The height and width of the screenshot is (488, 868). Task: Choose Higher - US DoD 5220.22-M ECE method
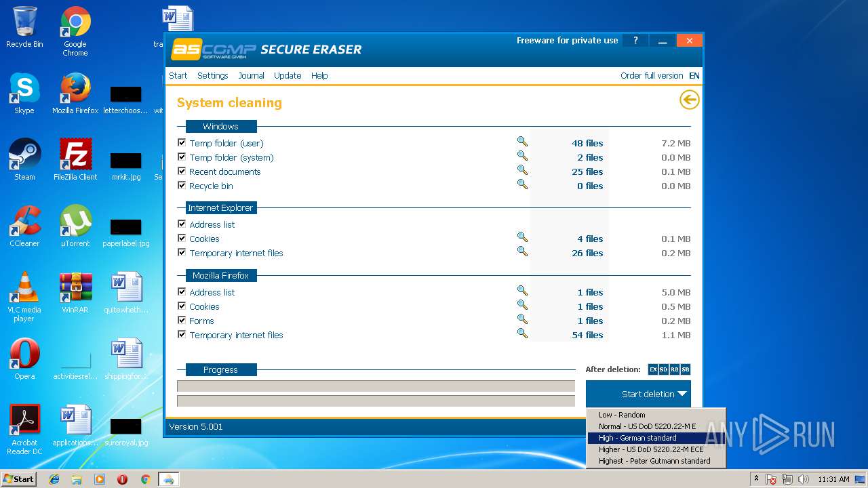click(656, 449)
